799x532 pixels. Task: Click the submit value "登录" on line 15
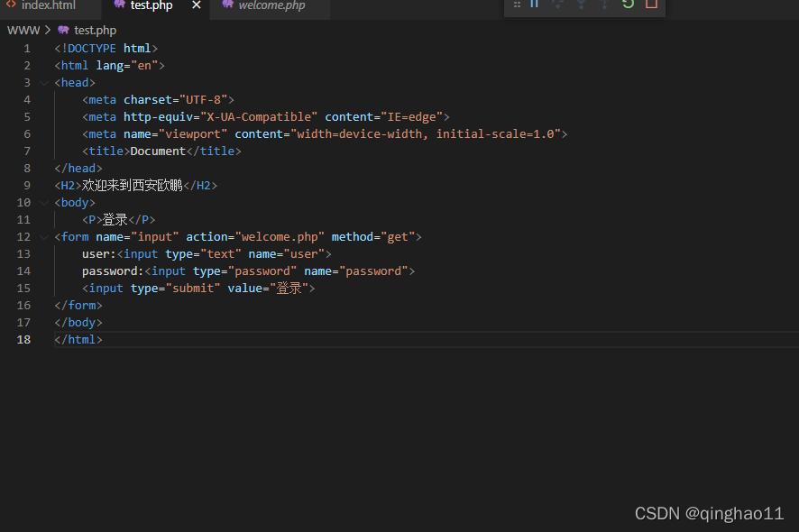(x=289, y=289)
